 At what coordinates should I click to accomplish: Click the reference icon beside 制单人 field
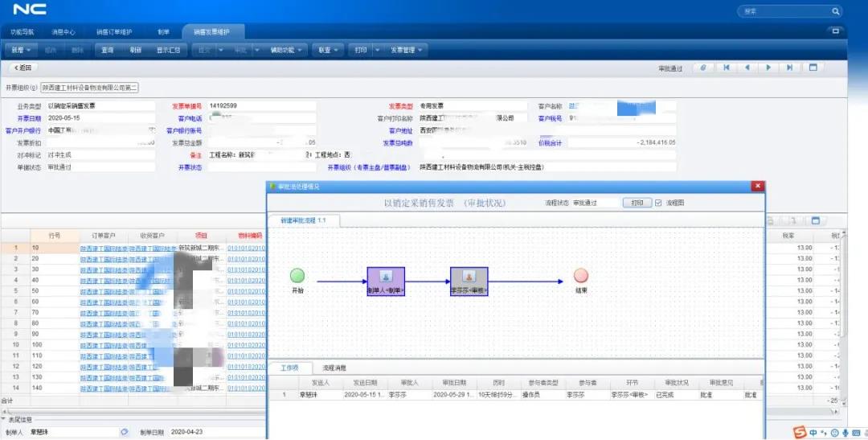[x=125, y=432]
